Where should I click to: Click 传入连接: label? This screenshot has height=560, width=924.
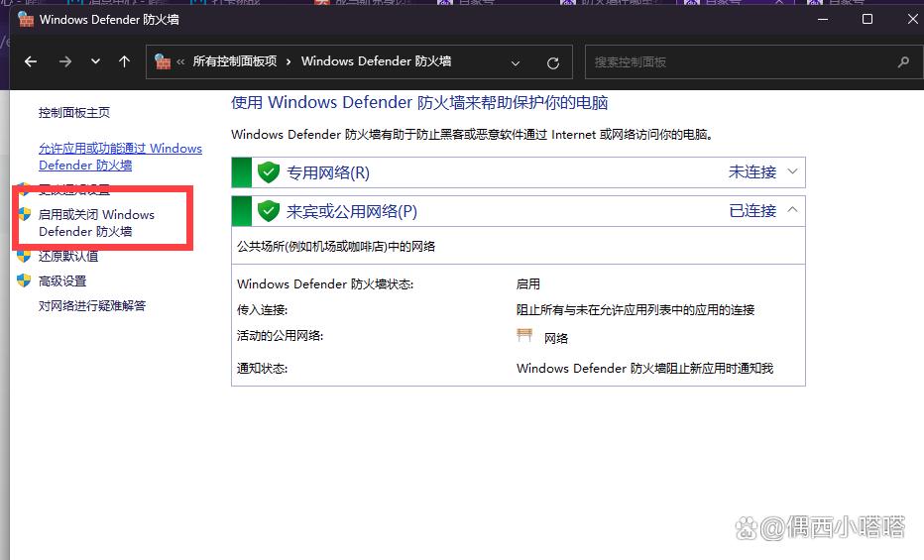tap(263, 310)
